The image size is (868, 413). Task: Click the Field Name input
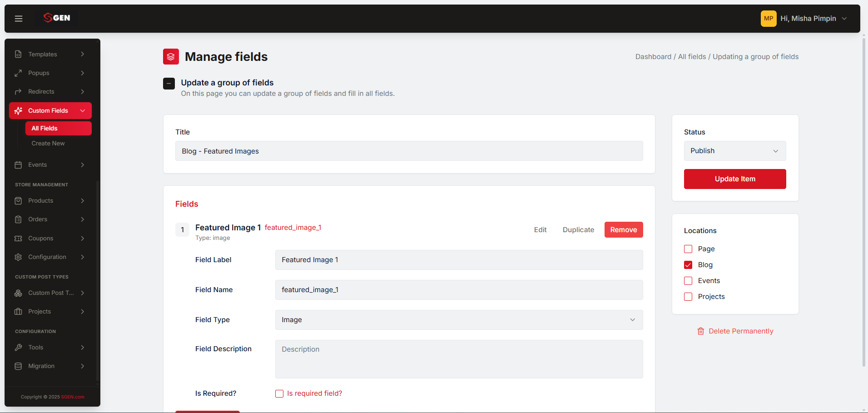pyautogui.click(x=459, y=290)
